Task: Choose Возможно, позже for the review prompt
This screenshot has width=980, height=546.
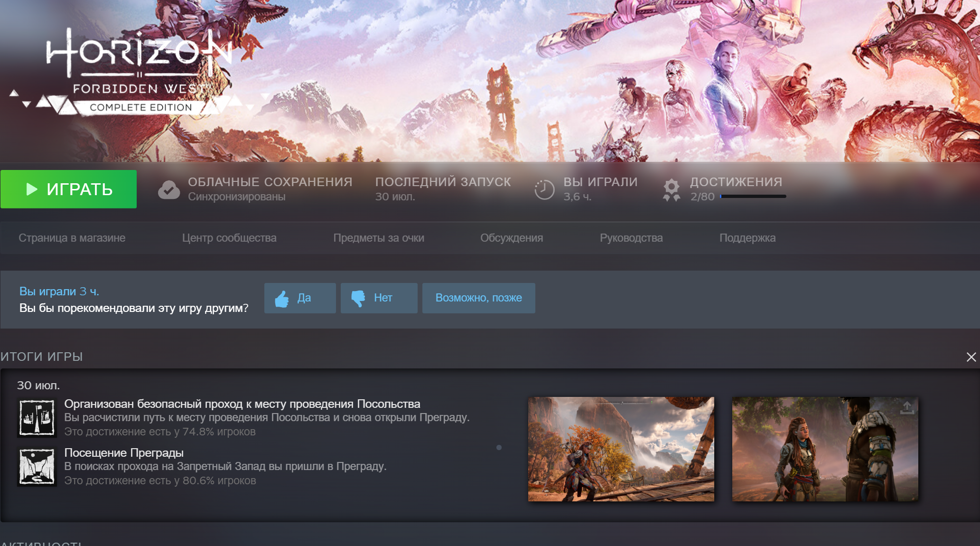Action: (x=479, y=298)
